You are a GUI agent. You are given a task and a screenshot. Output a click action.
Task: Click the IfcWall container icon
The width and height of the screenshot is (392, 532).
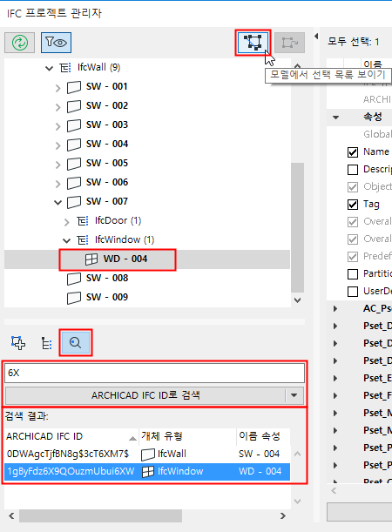[65, 68]
